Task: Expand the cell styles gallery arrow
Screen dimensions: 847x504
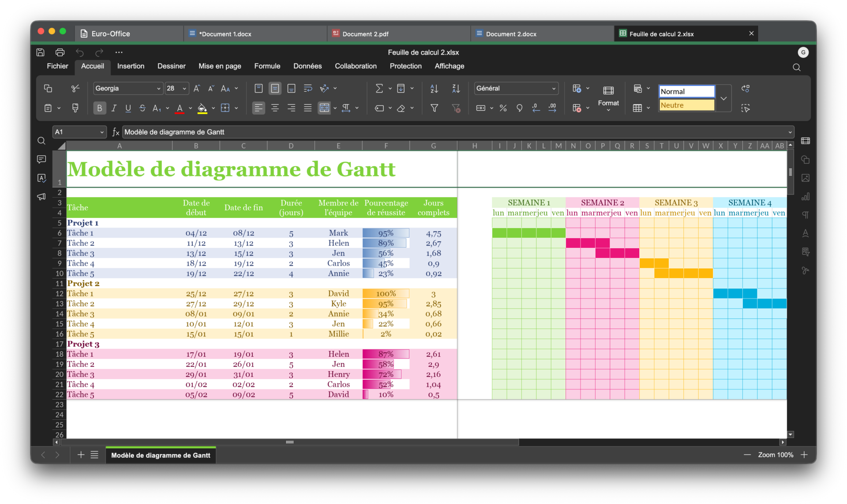Action: tap(723, 98)
